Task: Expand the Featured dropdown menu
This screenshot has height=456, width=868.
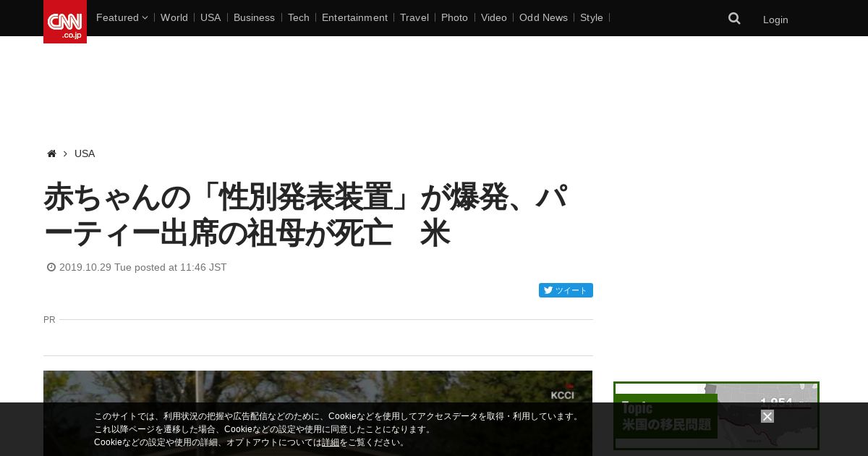Action: 122,17
